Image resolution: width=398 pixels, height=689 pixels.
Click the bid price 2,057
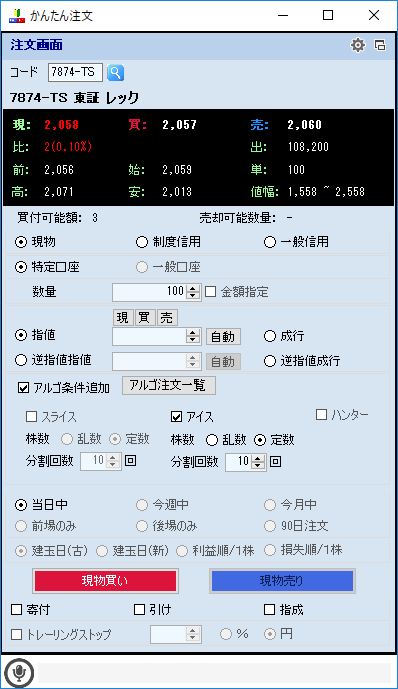coord(180,125)
